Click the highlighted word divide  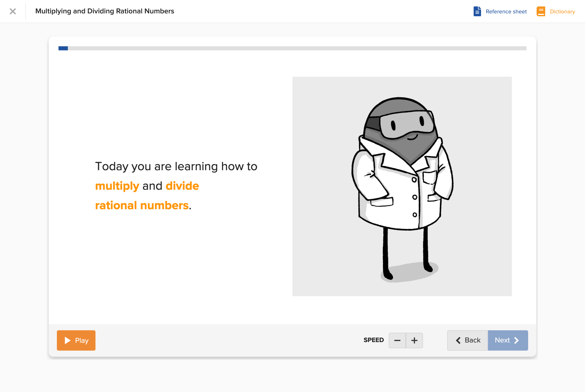[x=182, y=186]
